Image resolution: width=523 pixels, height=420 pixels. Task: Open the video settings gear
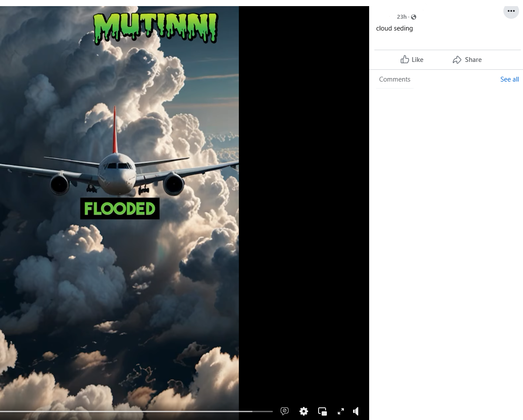(304, 411)
